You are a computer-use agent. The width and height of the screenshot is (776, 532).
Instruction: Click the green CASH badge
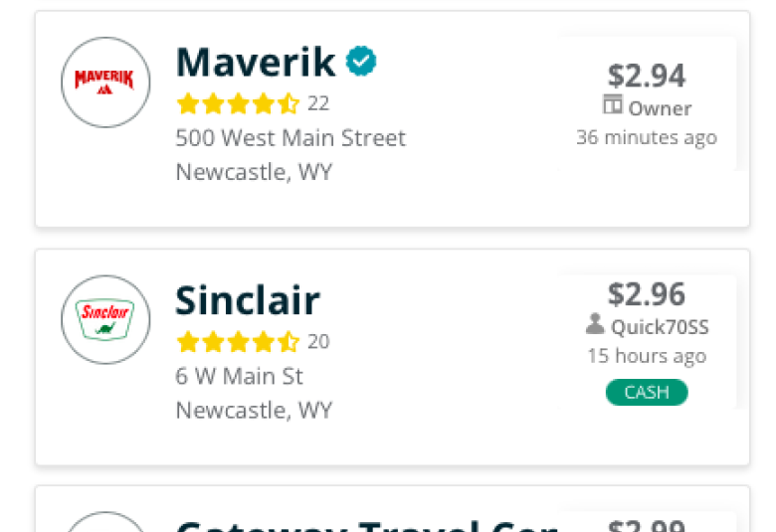pyautogui.click(x=647, y=393)
